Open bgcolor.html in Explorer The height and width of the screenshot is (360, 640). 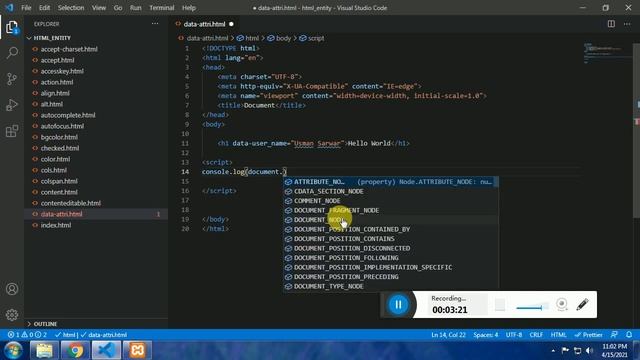[59, 137]
